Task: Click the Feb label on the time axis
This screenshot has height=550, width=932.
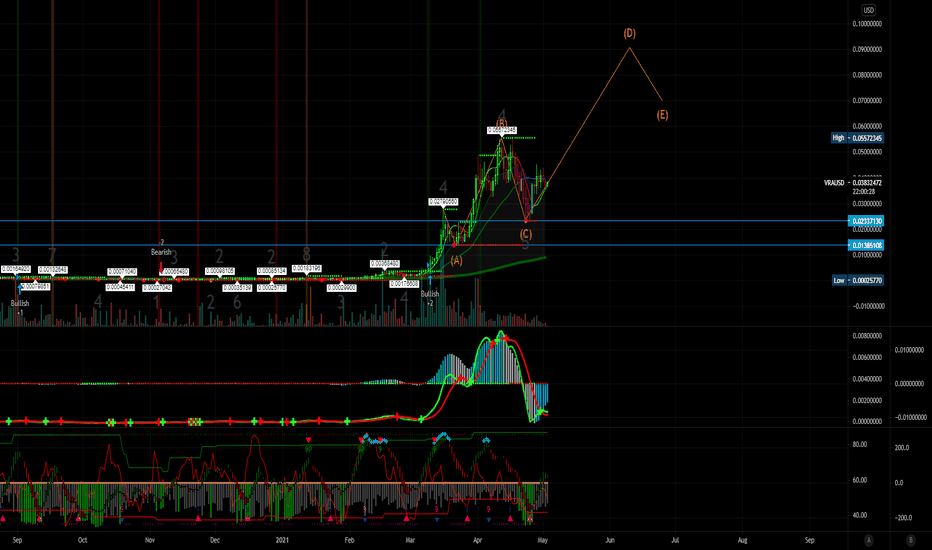Action: (349, 540)
